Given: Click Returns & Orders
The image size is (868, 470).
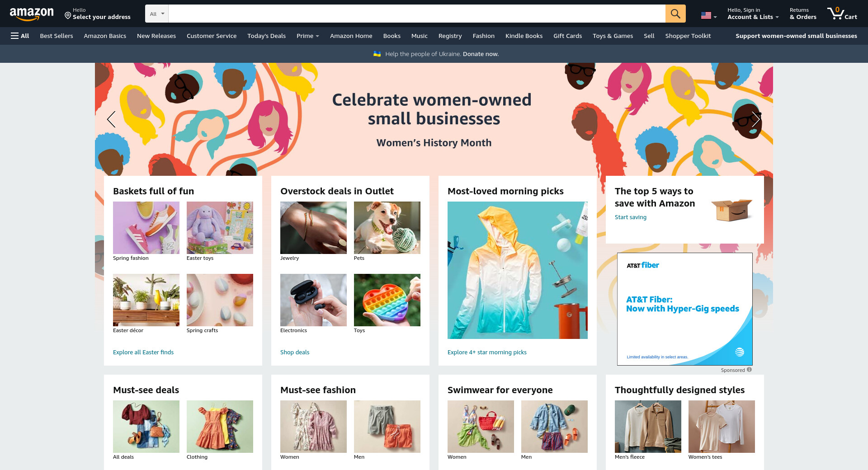Looking at the screenshot, I should coord(803,14).
